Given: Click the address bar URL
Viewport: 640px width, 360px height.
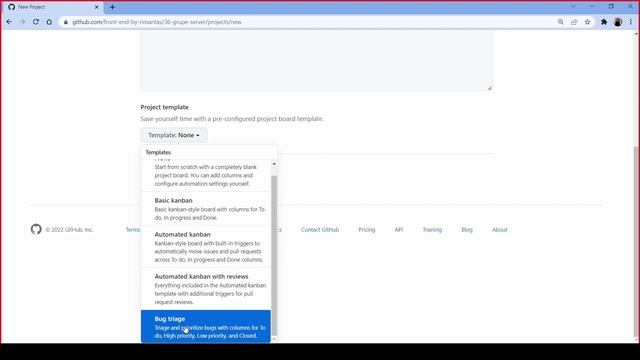Looking at the screenshot, I should [x=157, y=22].
